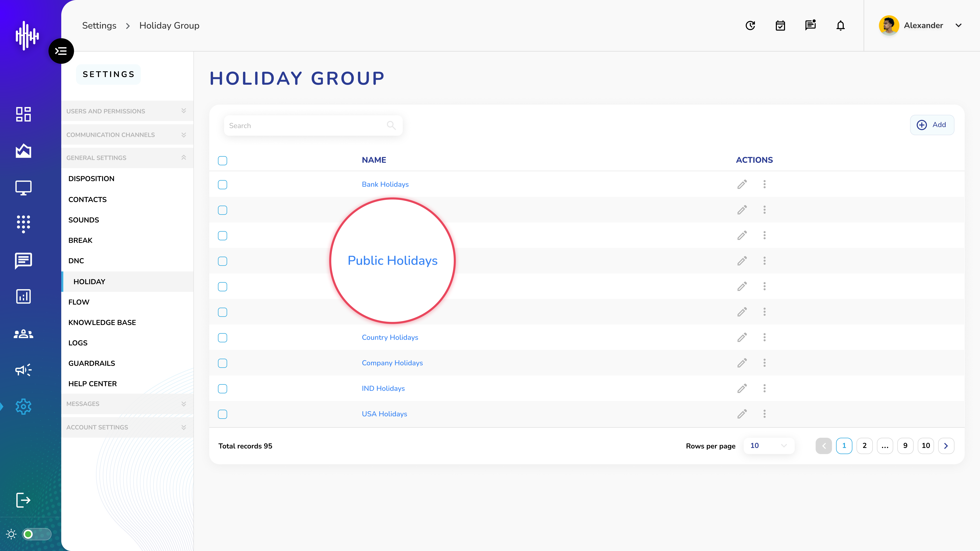Collapse the General Settings section
The width and height of the screenshot is (980, 551).
(x=127, y=158)
